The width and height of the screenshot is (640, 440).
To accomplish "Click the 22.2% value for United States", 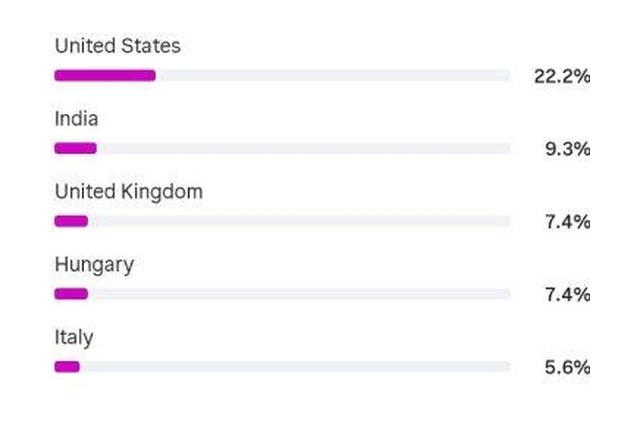I will [562, 76].
